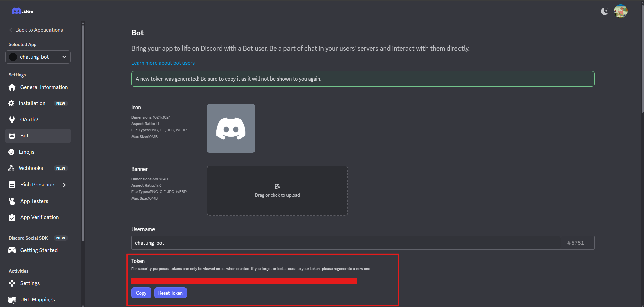
Task: Click the Webhooks icon in sidebar
Action: pos(12,168)
